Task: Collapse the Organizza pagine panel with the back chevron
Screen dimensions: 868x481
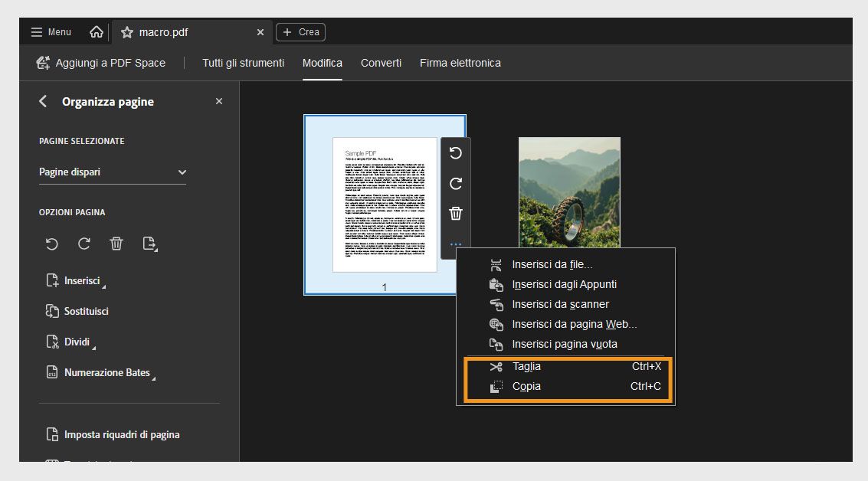Action: [42, 100]
